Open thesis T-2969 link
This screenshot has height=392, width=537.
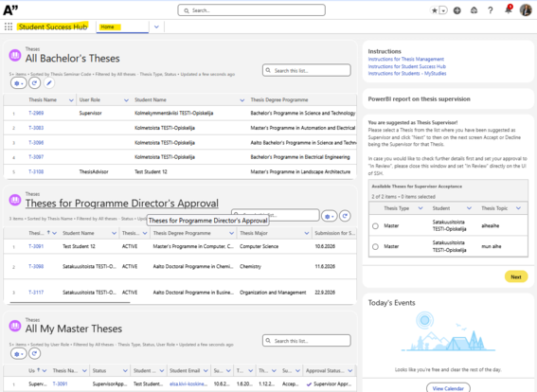pos(36,113)
